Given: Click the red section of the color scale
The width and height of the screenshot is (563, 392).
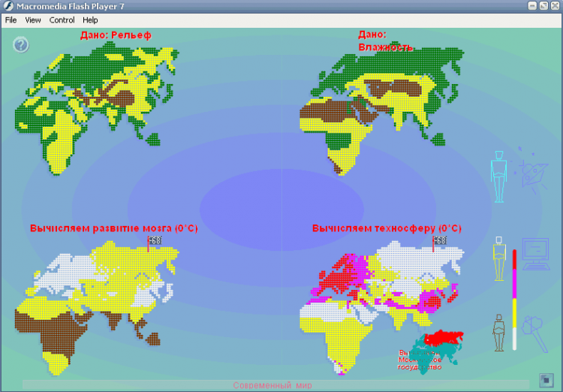Looking at the screenshot, I should tap(514, 259).
